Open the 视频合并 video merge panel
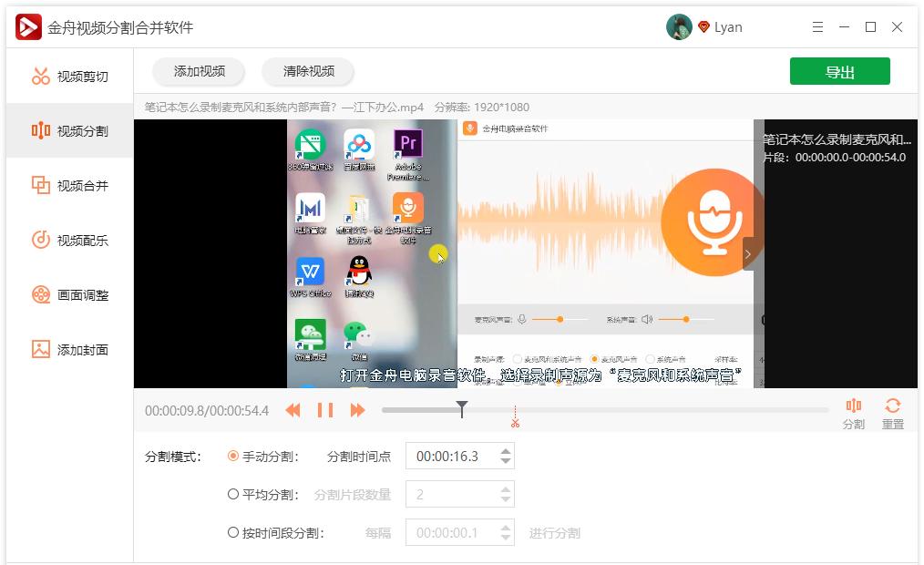This screenshot has width=924, height=565. click(67, 185)
